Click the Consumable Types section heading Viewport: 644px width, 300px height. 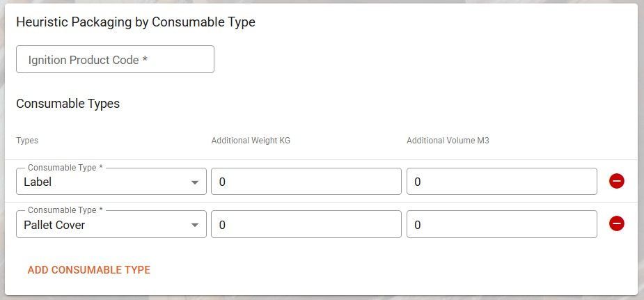point(68,104)
